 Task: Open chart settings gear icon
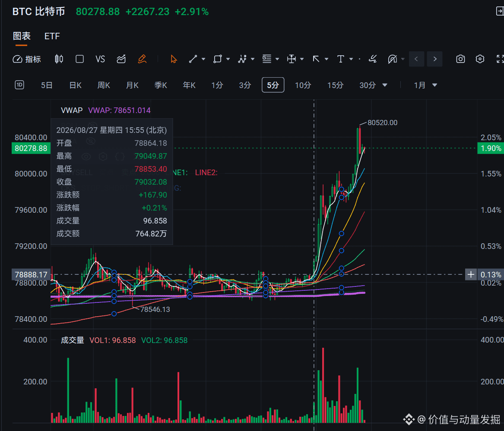click(x=480, y=59)
